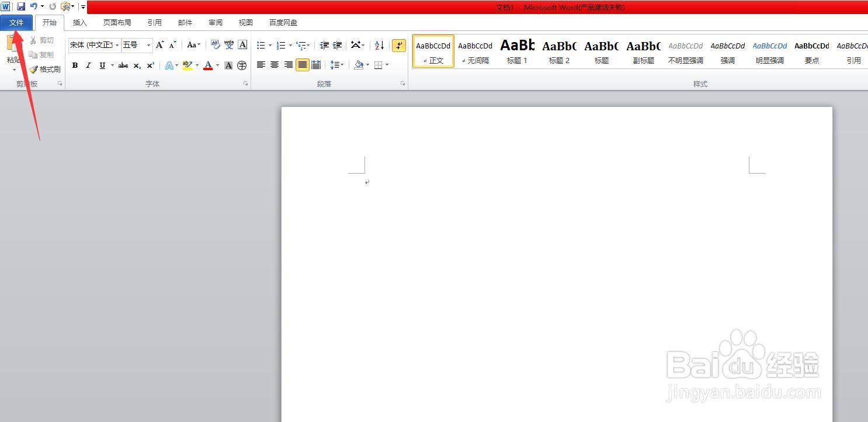Image resolution: width=868 pixels, height=422 pixels.
Task: Click the Phonetic Guide (wén) icon
Action: (x=229, y=45)
